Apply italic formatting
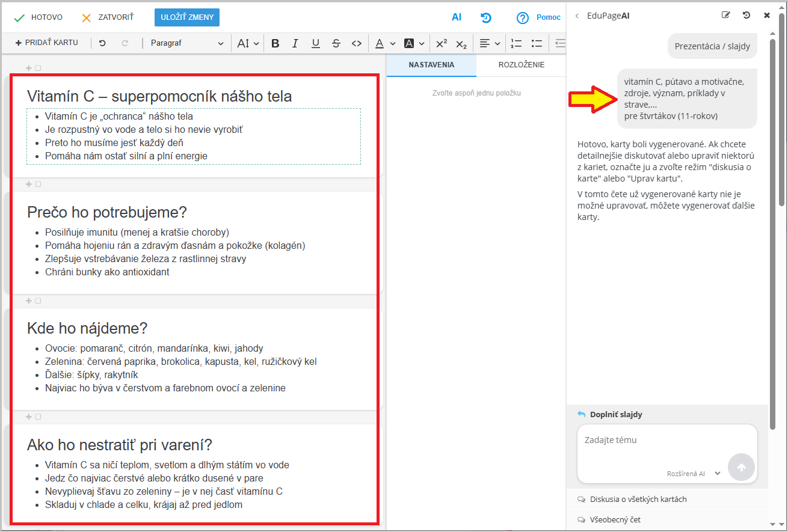The width and height of the screenshot is (788, 532). click(295, 43)
